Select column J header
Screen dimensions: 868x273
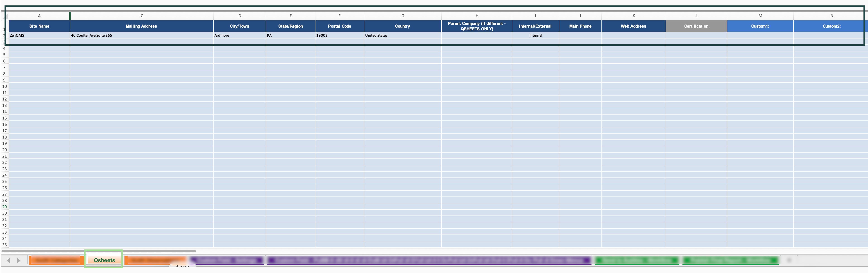580,16
